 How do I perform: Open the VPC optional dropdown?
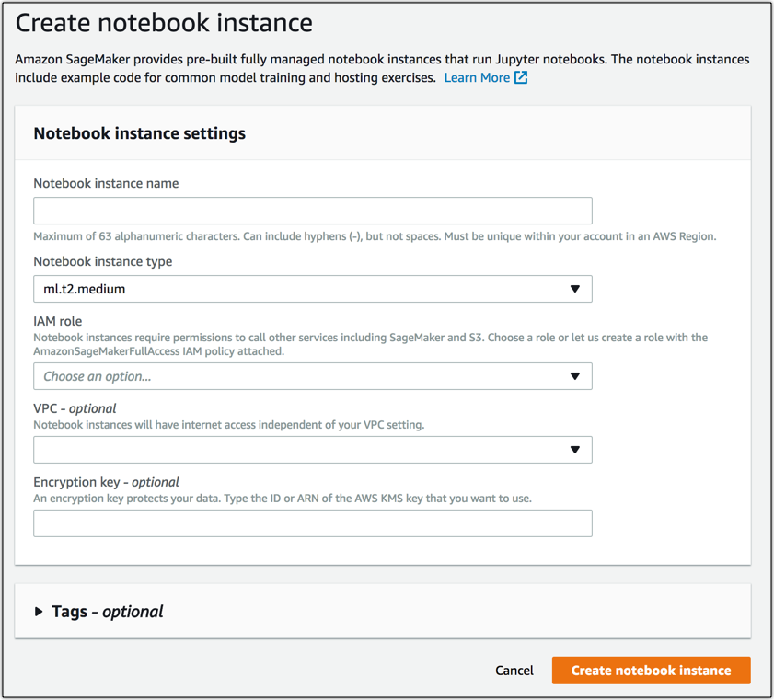313,450
